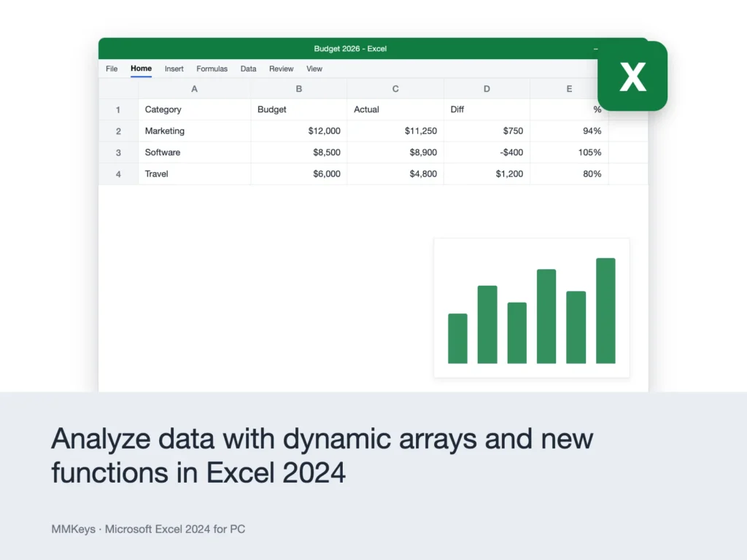Select the Software cell
This screenshot has height=560, width=747.
pos(194,152)
